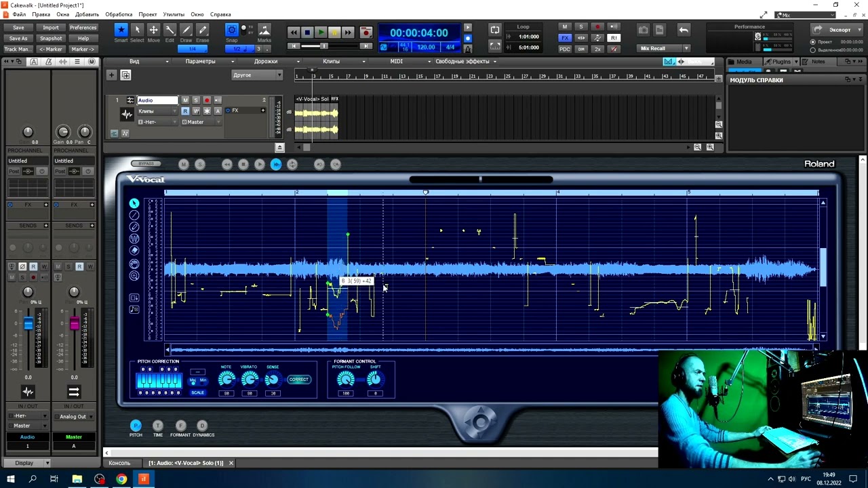The height and width of the screenshot is (488, 868).
Task: Open Chrome from the Windows taskbar
Action: 121,479
